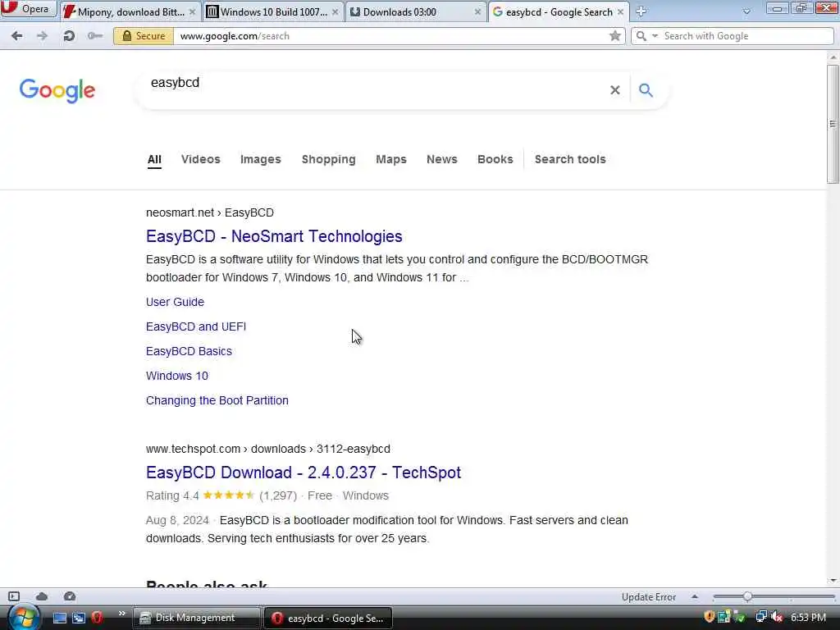
Task: Switch to Images results
Action: (x=260, y=159)
